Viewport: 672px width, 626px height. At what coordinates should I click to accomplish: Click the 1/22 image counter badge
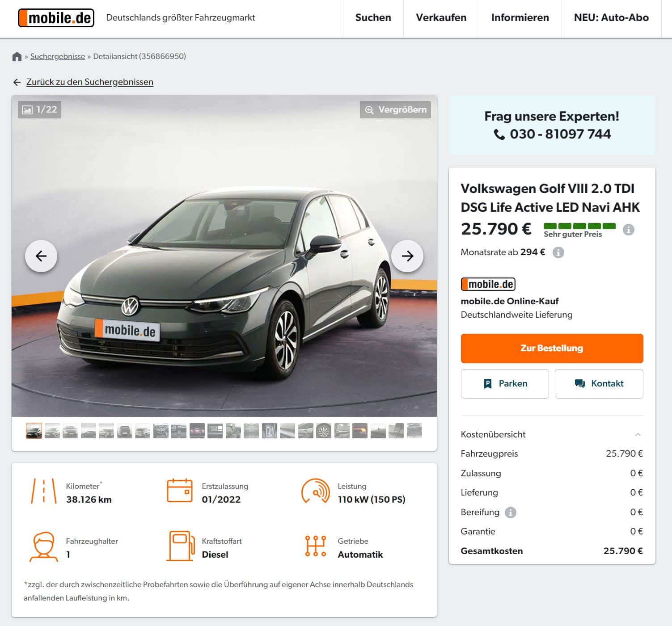click(39, 109)
